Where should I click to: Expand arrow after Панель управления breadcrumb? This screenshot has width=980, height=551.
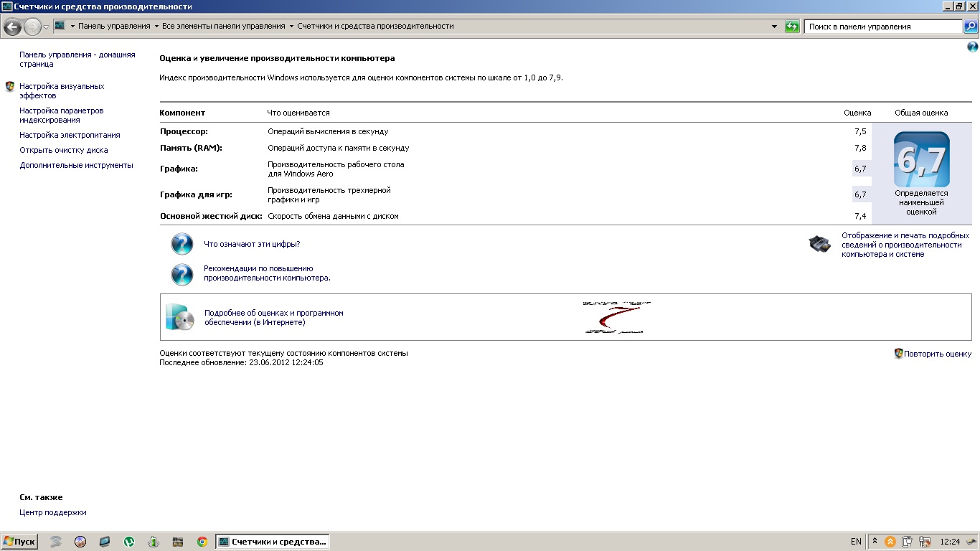[156, 26]
